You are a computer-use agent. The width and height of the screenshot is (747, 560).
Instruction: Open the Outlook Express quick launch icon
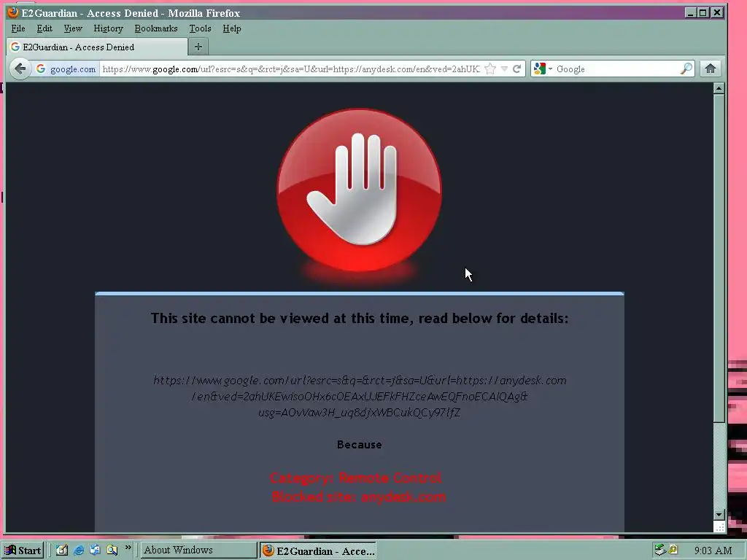click(x=95, y=550)
